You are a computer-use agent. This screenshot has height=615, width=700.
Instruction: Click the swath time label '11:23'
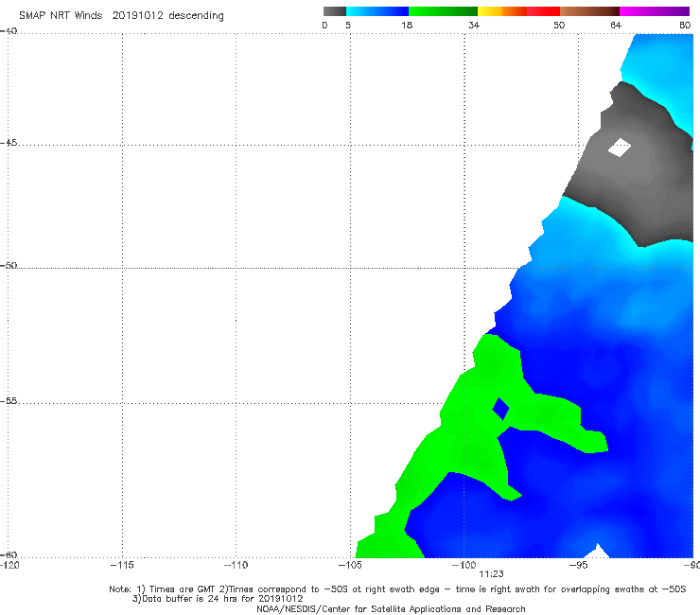click(491, 574)
